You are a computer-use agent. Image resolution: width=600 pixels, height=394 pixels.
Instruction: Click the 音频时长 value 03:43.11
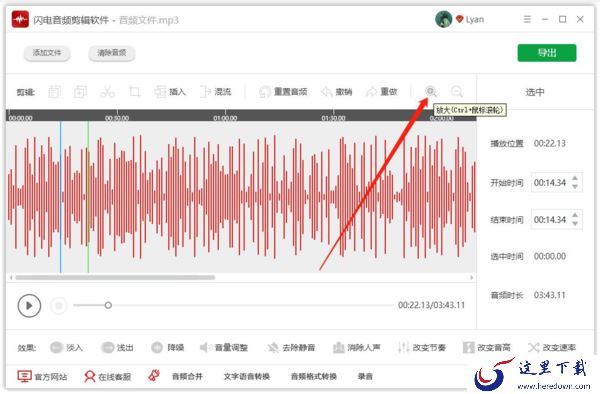(x=550, y=295)
